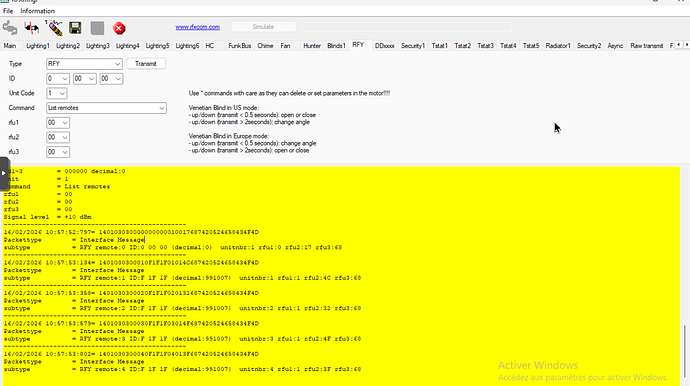This screenshot has width=690, height=386.
Task: Switch to the FunkBus tab
Action: coord(239,46)
